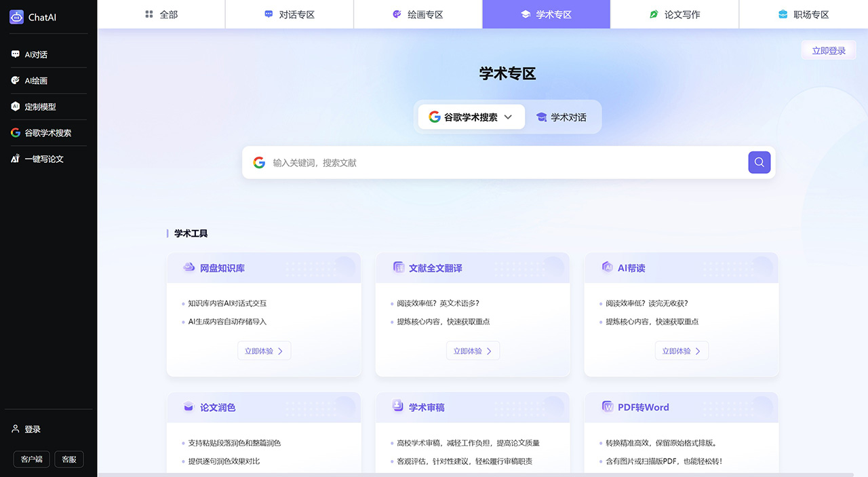Open AI绘画 via its palette icon
The height and width of the screenshot is (477, 868).
(x=16, y=80)
